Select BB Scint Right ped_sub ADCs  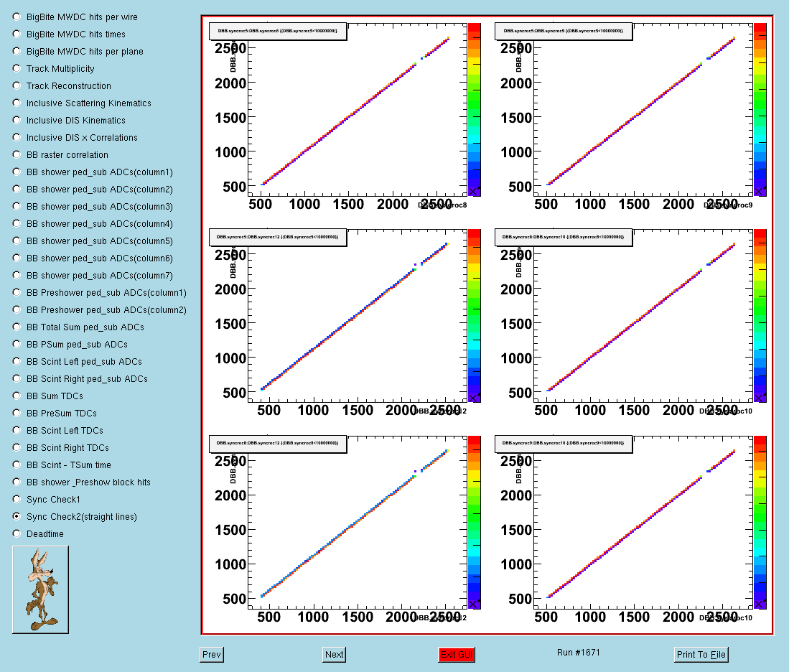pyautogui.click(x=17, y=378)
